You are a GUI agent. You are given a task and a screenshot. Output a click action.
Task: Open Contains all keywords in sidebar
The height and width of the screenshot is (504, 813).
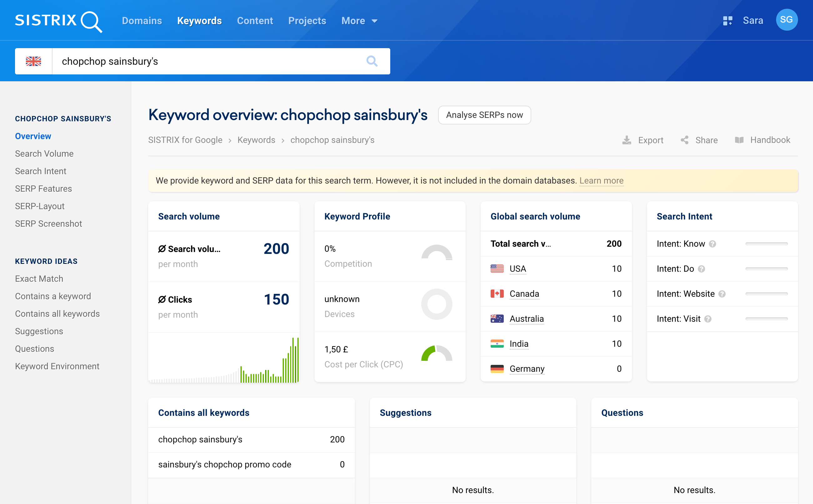[x=57, y=314]
